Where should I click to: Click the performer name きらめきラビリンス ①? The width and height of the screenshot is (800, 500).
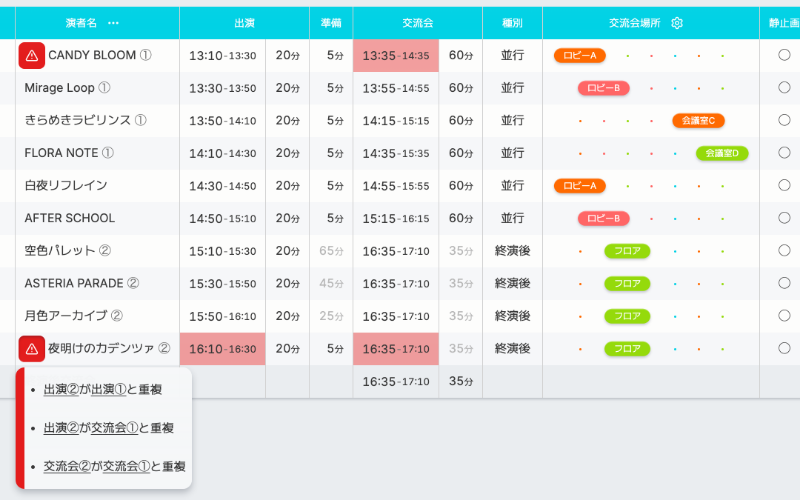click(86, 120)
